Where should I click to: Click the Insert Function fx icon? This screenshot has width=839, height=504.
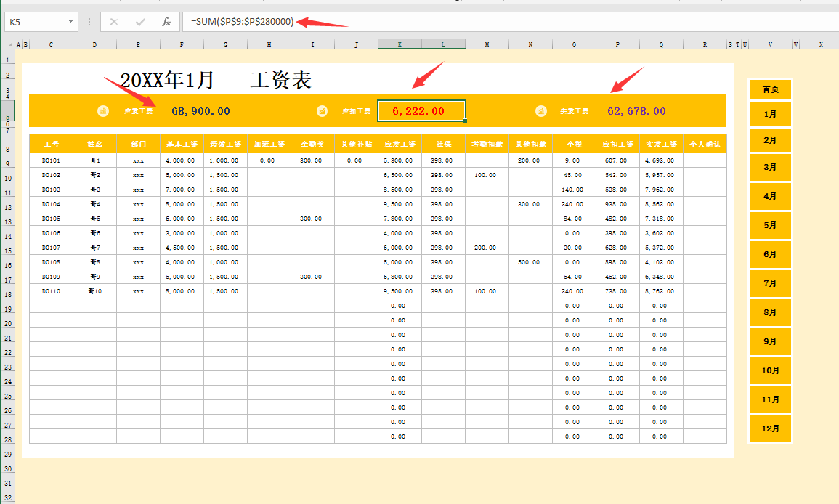(x=166, y=22)
